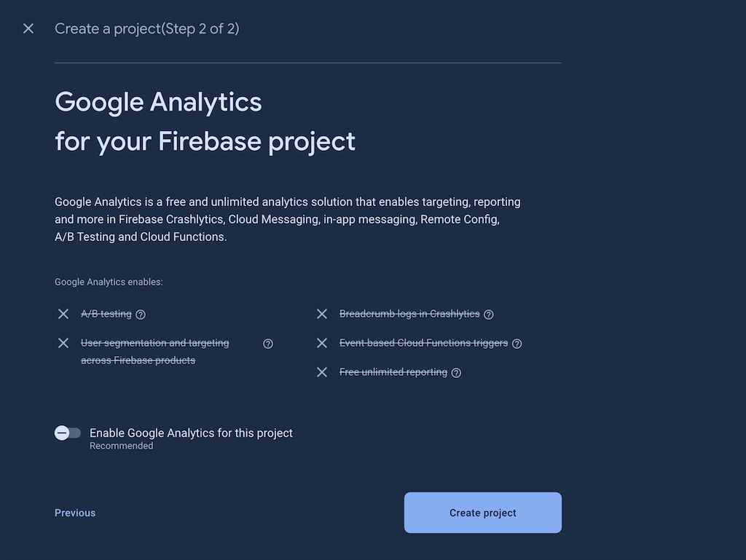Click the X mark beside Event-based Cloud Functions
The height and width of the screenshot is (560, 746).
pyautogui.click(x=322, y=343)
